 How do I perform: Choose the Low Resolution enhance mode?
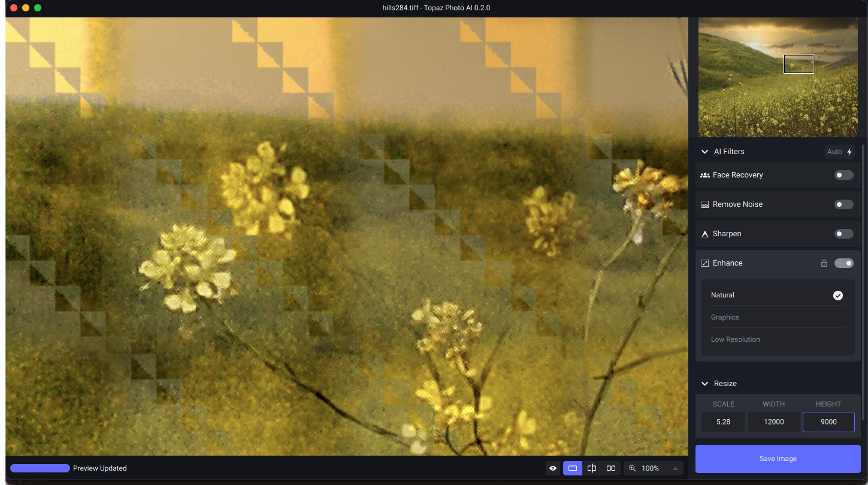(735, 339)
